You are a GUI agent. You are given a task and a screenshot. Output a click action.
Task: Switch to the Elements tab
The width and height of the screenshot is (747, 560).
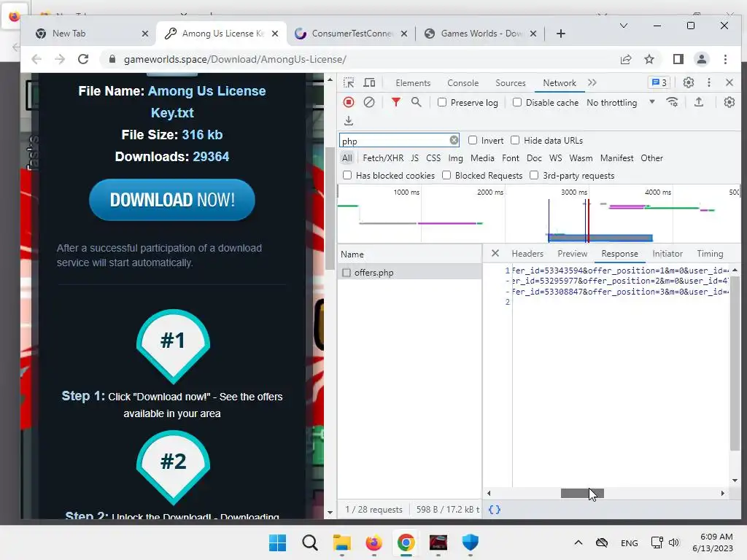413,83
